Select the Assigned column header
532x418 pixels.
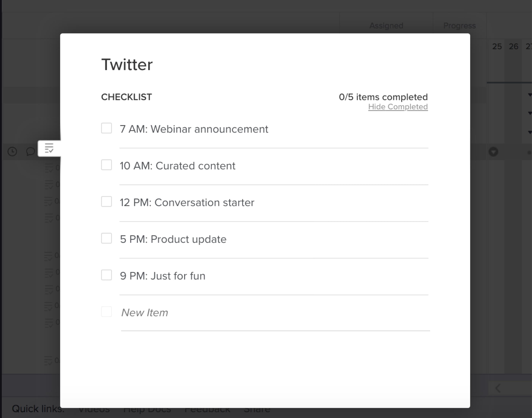[x=386, y=25]
